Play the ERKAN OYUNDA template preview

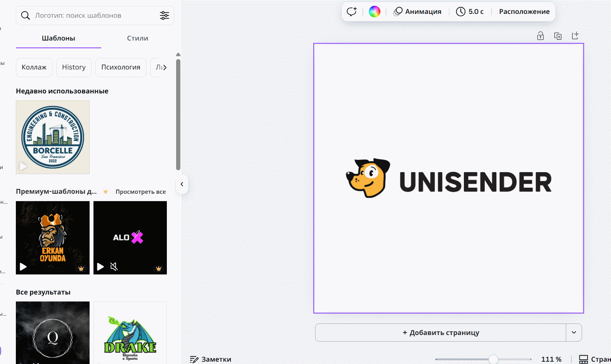pos(23,267)
